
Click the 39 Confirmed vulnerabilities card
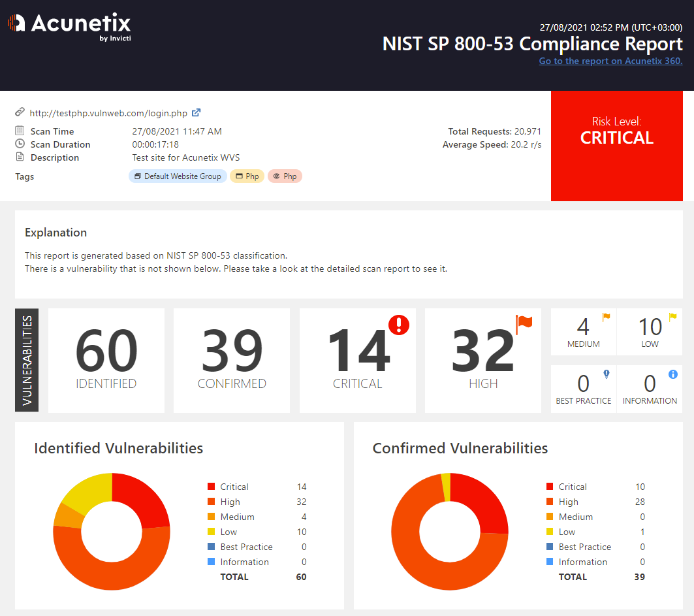pyautogui.click(x=232, y=361)
